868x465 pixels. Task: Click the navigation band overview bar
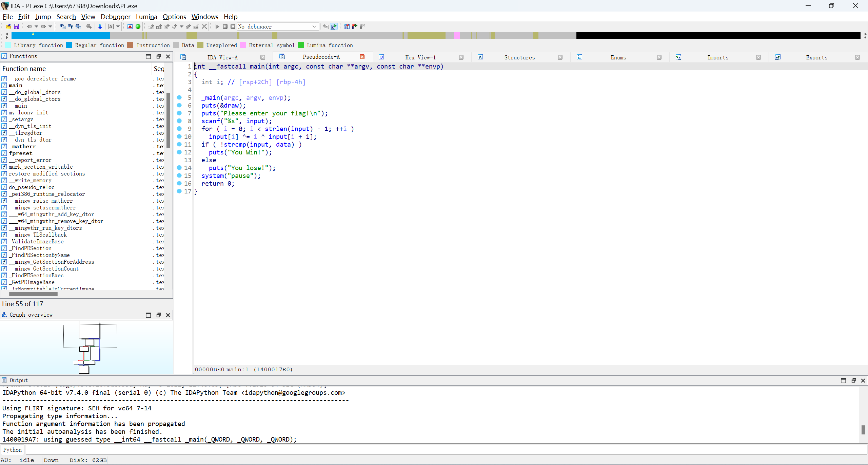(x=436, y=35)
